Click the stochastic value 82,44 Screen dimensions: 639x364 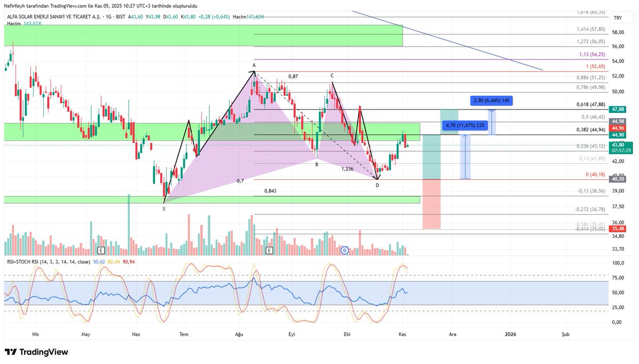point(114,262)
